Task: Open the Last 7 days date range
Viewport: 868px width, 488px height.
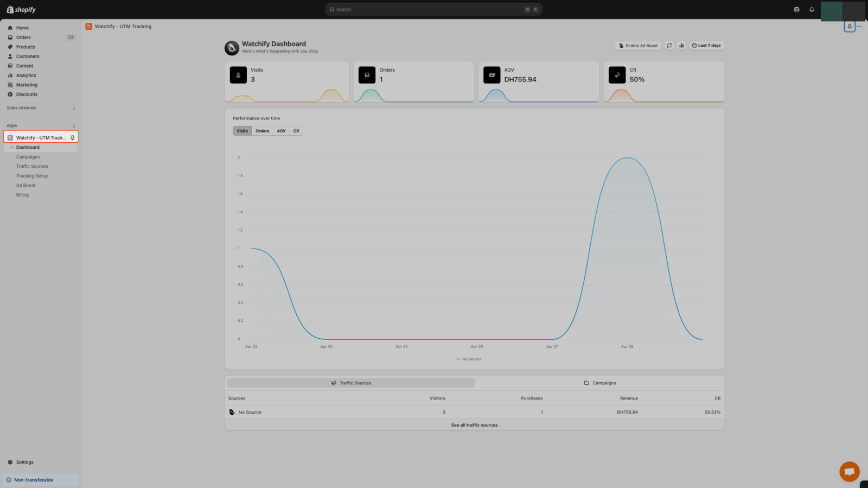Action: 706,46
